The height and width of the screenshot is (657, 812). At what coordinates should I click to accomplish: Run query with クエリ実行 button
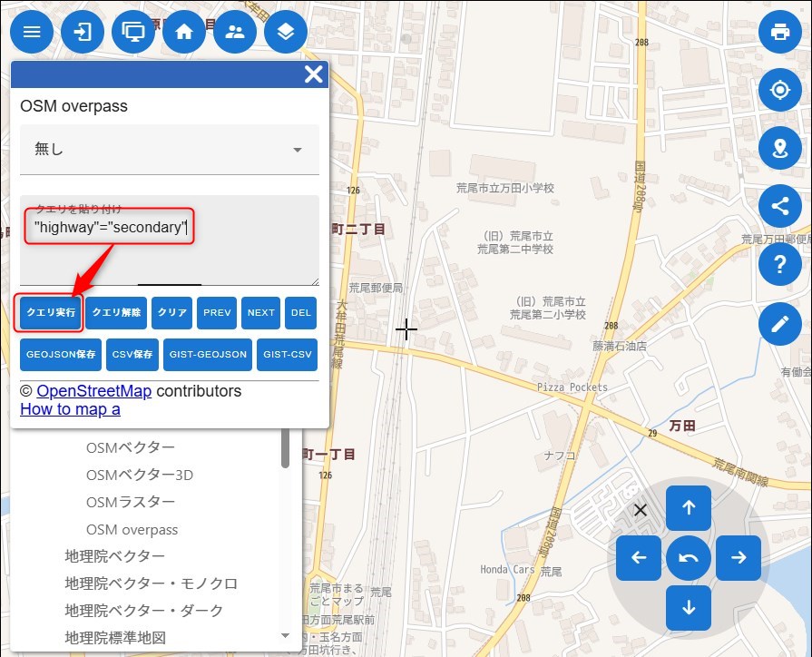pyautogui.click(x=50, y=312)
